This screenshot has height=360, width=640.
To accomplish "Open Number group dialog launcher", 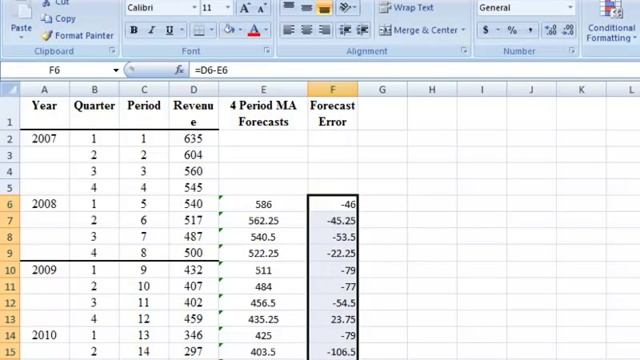I will (x=571, y=51).
